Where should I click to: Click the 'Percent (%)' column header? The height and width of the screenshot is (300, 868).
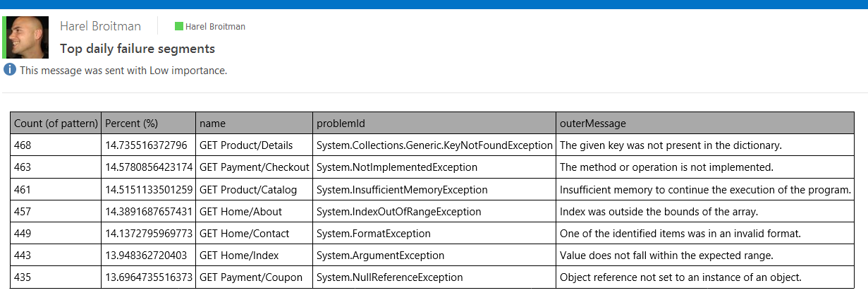point(132,124)
